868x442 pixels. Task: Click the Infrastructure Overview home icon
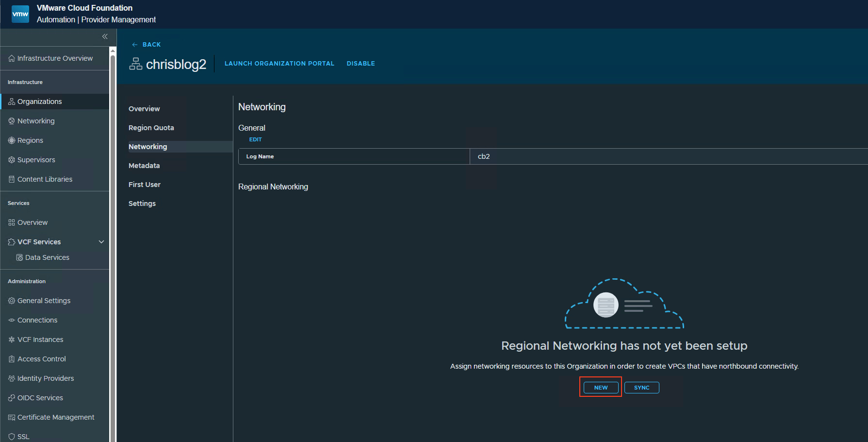pos(12,58)
